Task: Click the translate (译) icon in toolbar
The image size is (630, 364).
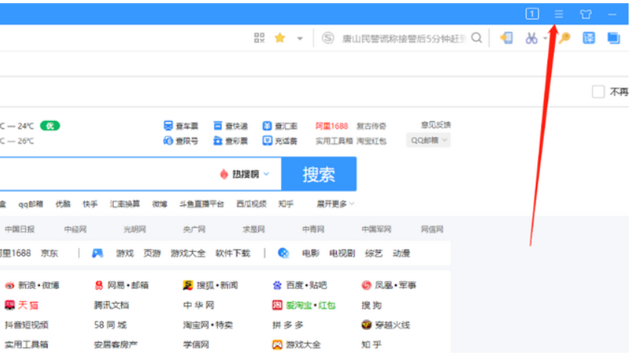Action: pos(588,38)
